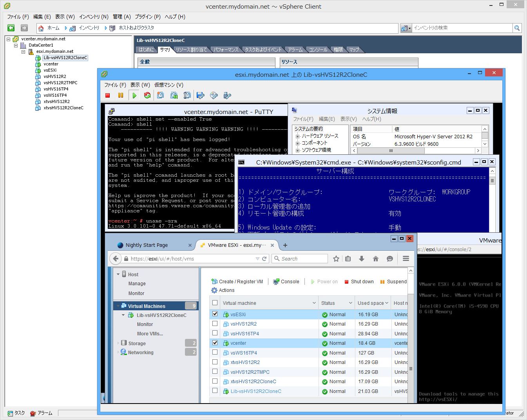This screenshot has height=420, width=527.
Task: Click the green Power On play icon
Action: pos(134,95)
